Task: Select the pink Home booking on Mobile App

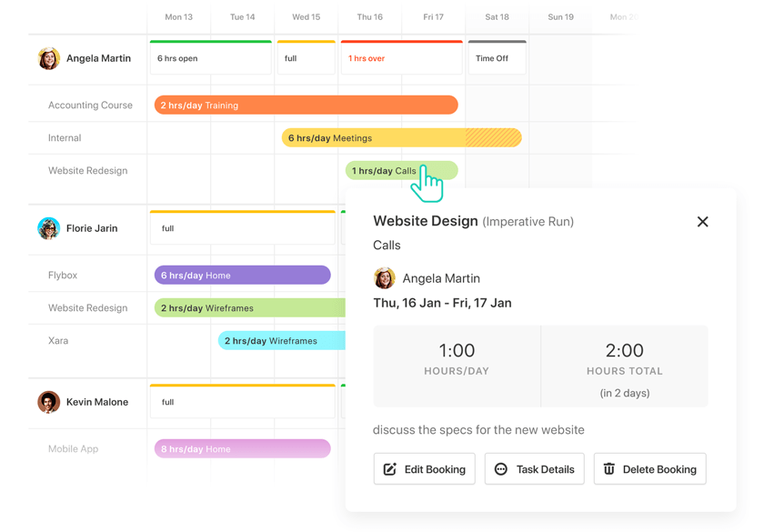Action: pyautogui.click(x=241, y=448)
